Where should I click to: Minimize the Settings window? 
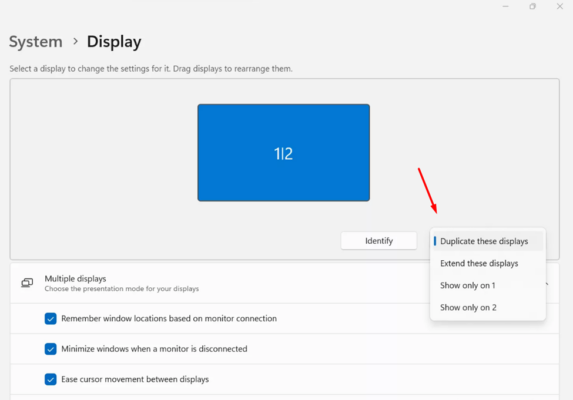point(505,6)
